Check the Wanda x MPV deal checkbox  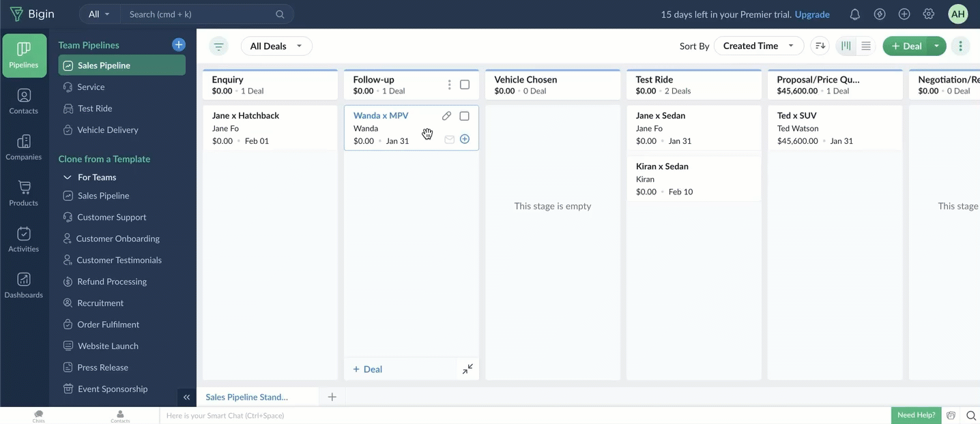465,116
